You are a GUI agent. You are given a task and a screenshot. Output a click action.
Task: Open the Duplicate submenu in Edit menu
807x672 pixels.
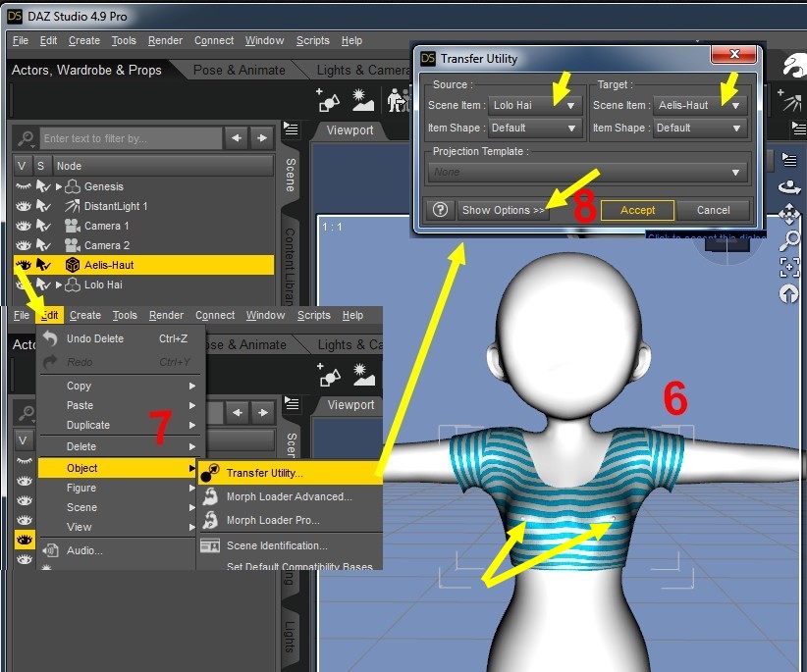118,425
